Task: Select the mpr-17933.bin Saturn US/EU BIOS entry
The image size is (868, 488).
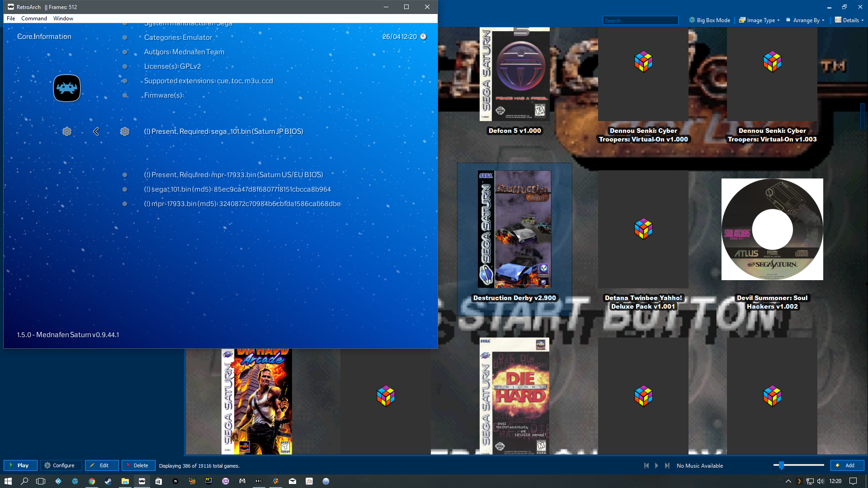Action: click(x=234, y=175)
